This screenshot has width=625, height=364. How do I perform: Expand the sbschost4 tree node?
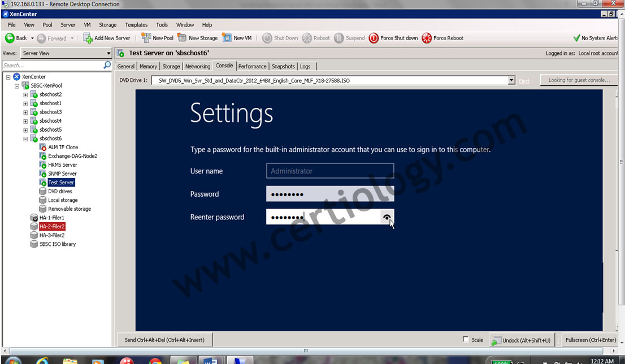tap(25, 121)
